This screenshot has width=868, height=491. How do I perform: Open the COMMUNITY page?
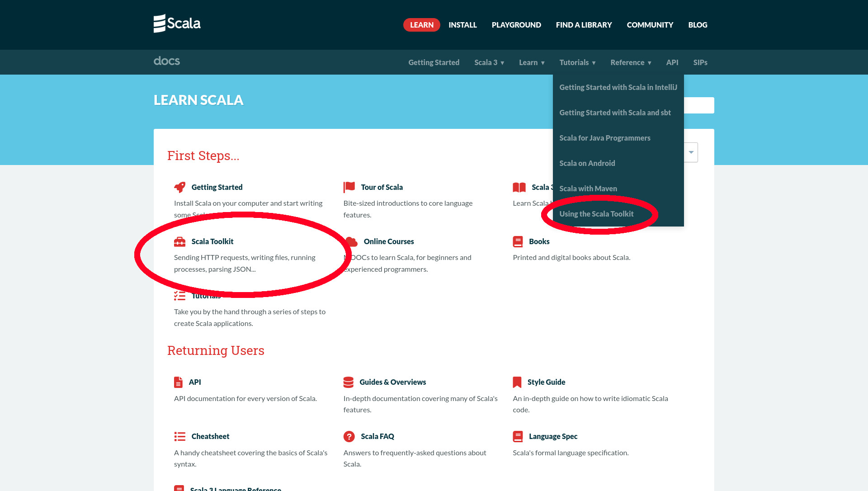pos(650,25)
